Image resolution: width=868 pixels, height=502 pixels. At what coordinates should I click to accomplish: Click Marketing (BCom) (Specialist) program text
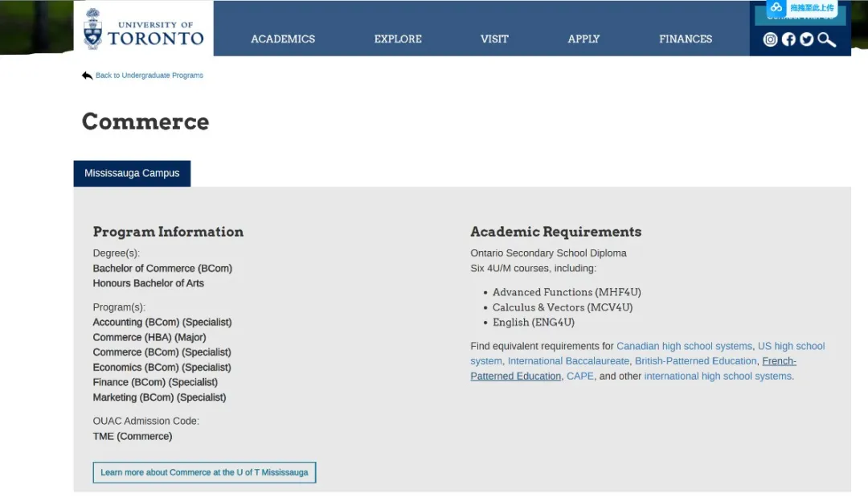tap(159, 397)
